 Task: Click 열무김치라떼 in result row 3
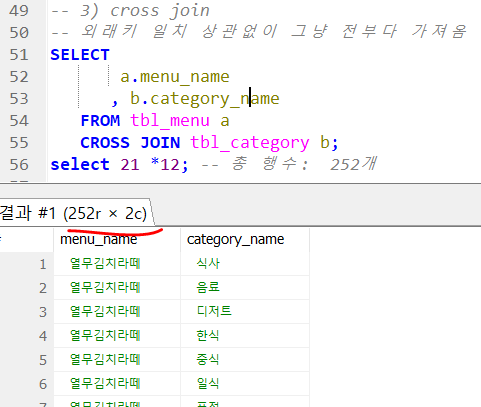105,311
